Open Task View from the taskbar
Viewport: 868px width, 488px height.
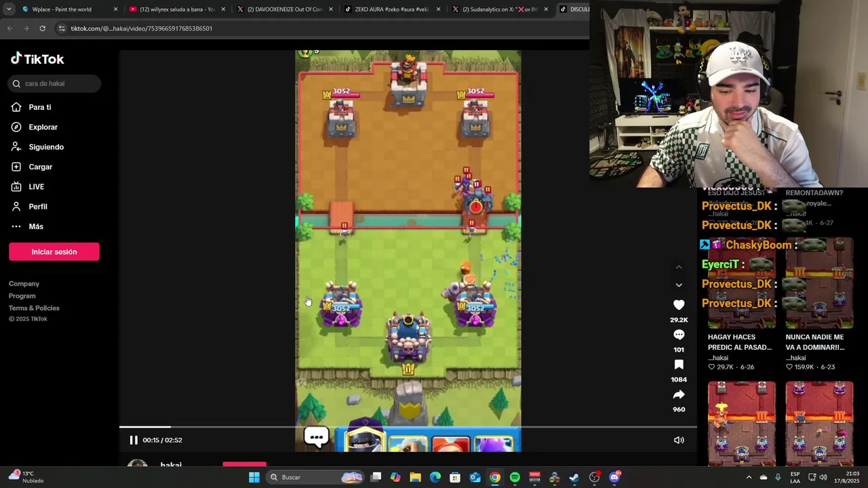376,477
